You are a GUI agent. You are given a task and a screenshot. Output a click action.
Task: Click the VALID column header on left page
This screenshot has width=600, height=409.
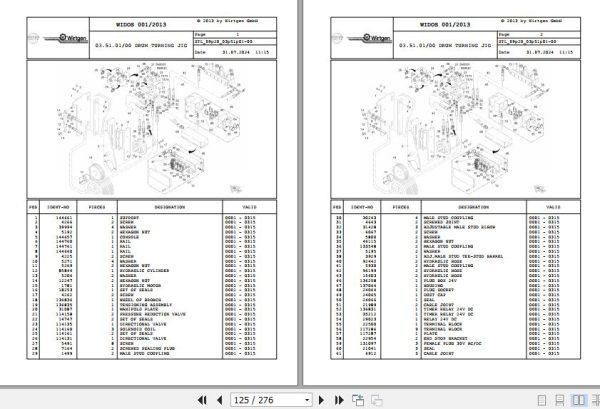(249, 207)
